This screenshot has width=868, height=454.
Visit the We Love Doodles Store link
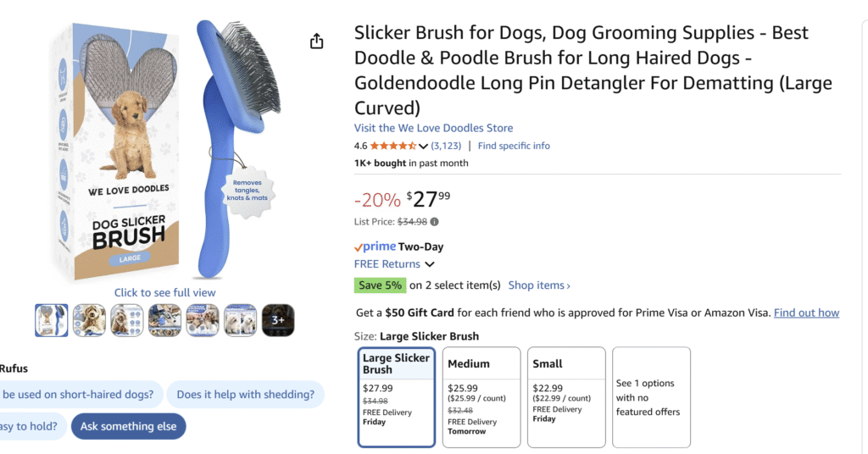[x=433, y=128]
